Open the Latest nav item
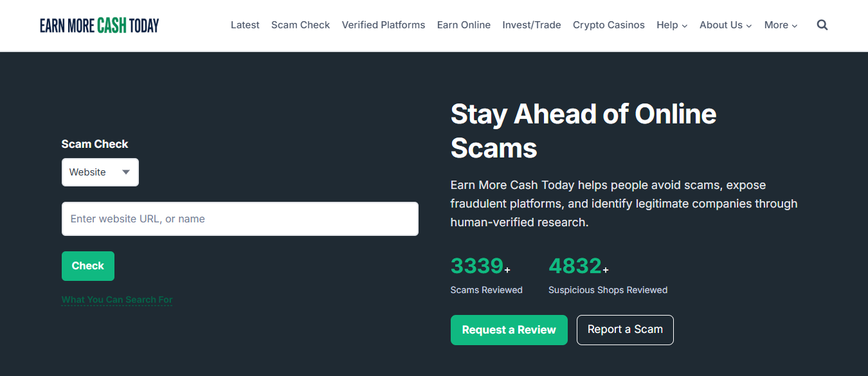This screenshot has width=868, height=376. pos(245,25)
